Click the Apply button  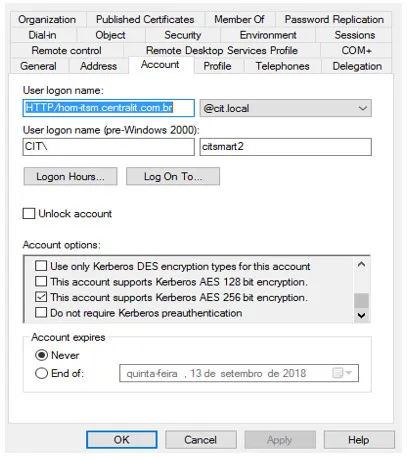click(x=280, y=440)
